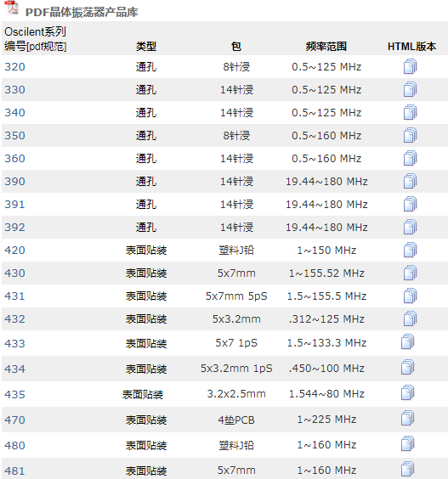Open the 420 series PDF link

(14, 250)
